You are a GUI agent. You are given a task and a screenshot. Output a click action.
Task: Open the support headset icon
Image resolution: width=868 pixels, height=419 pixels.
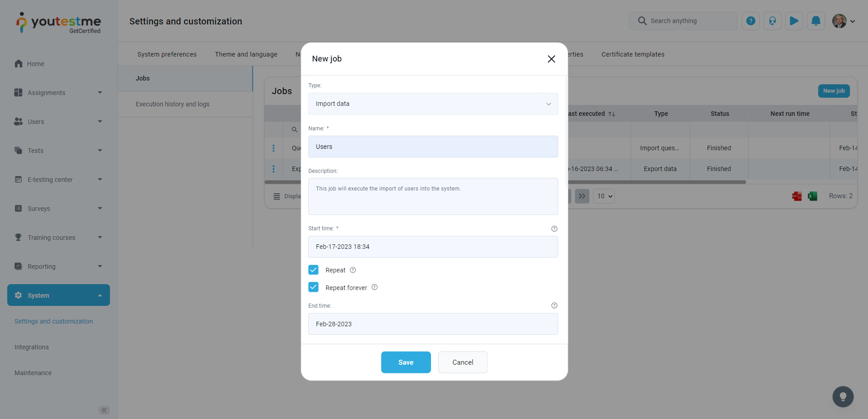(x=772, y=21)
